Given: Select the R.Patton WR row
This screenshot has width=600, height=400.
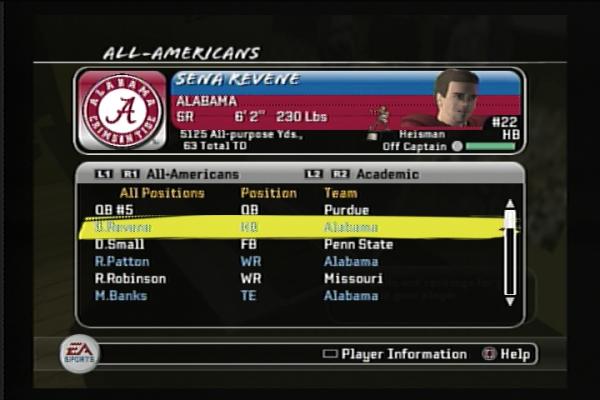Looking at the screenshot, I should [291, 261].
